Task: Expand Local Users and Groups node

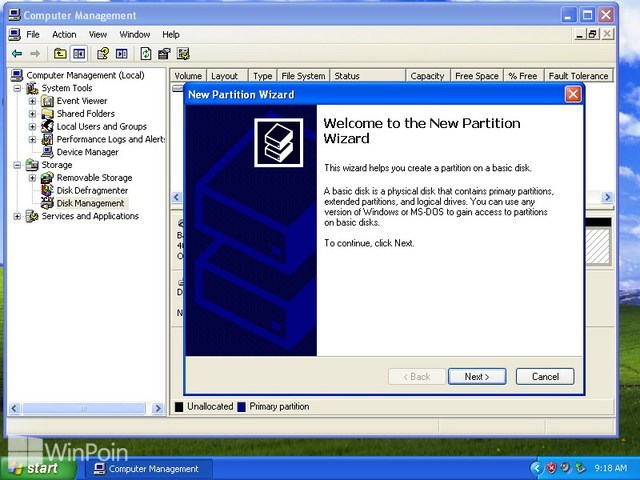Action: [32, 127]
